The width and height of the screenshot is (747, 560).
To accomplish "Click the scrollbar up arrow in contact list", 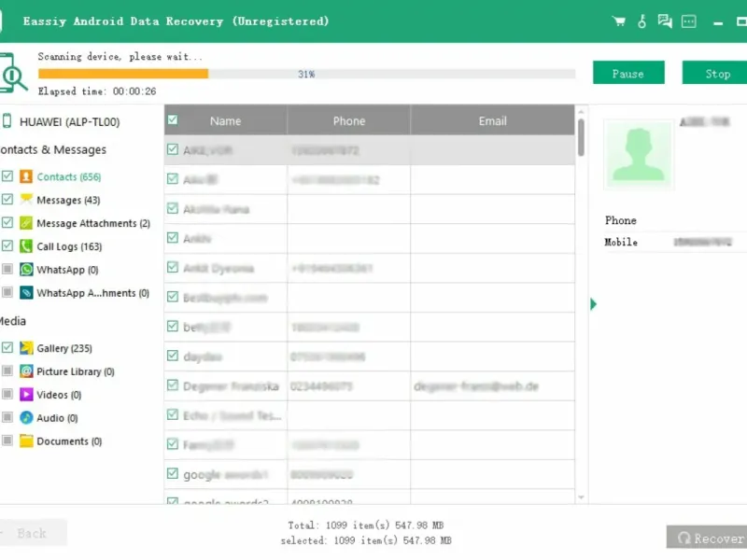I will pos(581,112).
